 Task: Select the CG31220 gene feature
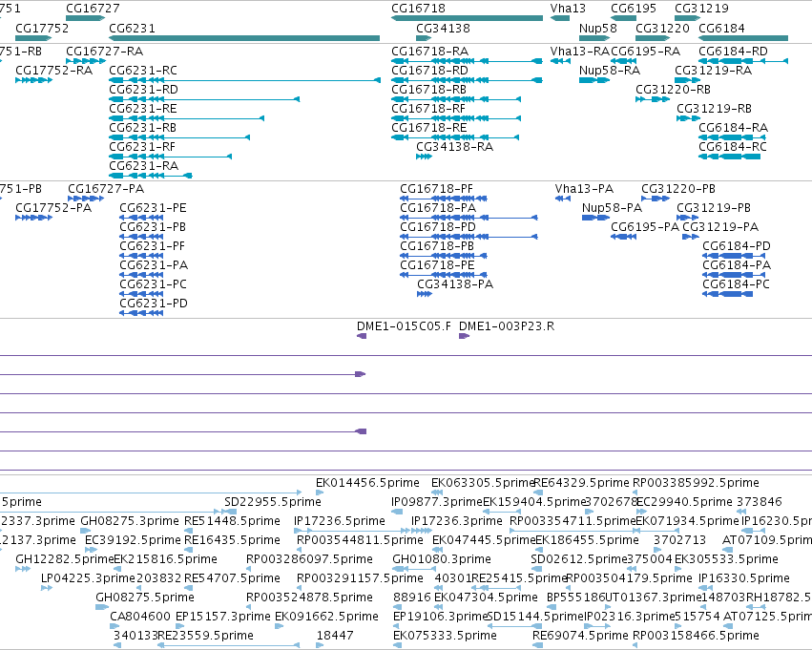(653, 38)
